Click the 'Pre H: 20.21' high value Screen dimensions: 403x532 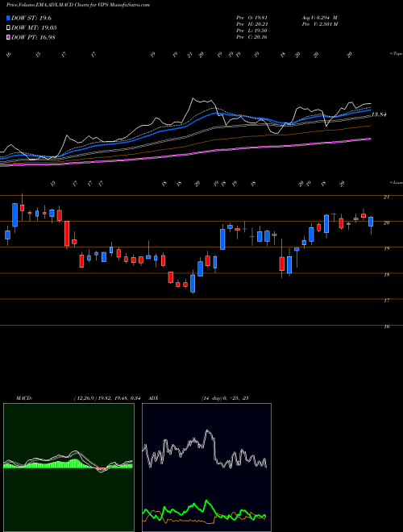(252, 24)
